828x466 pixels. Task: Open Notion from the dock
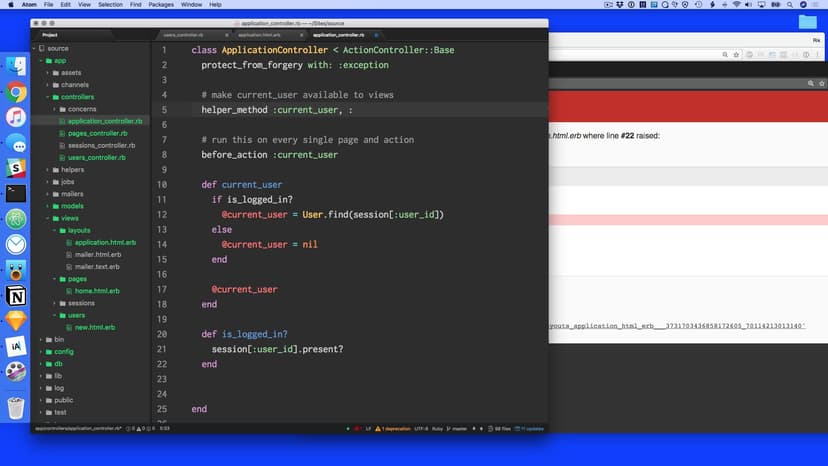coord(16,296)
